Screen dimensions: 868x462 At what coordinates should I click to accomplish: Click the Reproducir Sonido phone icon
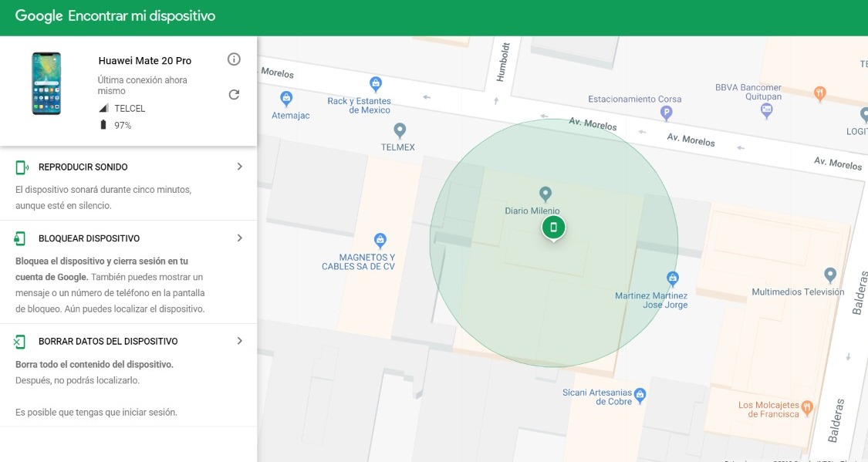(22, 167)
